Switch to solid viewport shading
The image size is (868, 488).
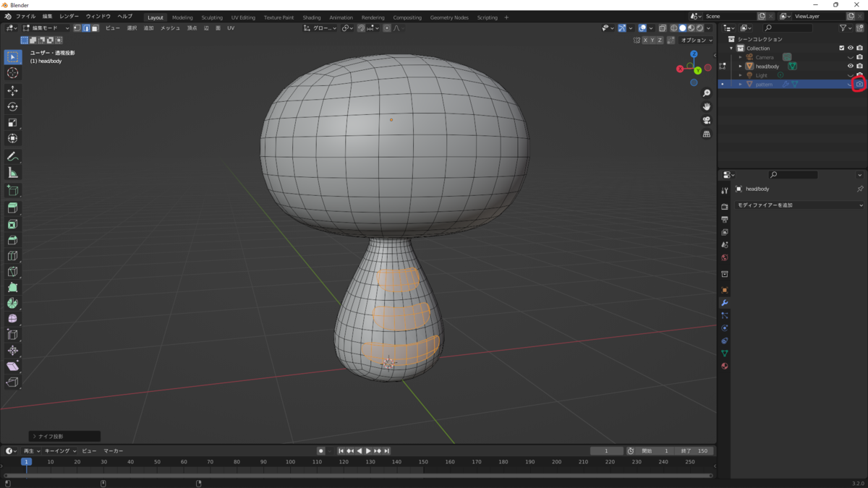click(682, 28)
